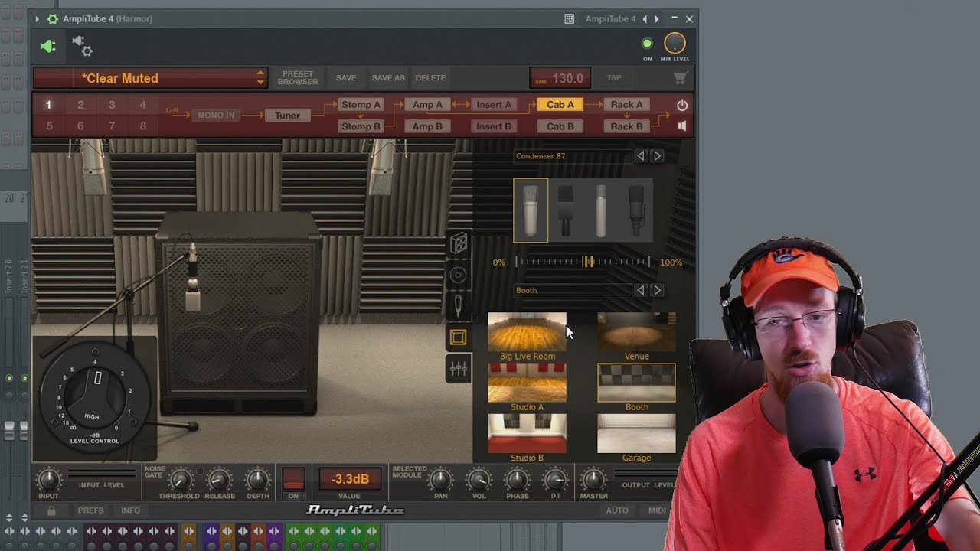Click the TAP tempo button
This screenshot has height=551, width=980.
(x=614, y=78)
